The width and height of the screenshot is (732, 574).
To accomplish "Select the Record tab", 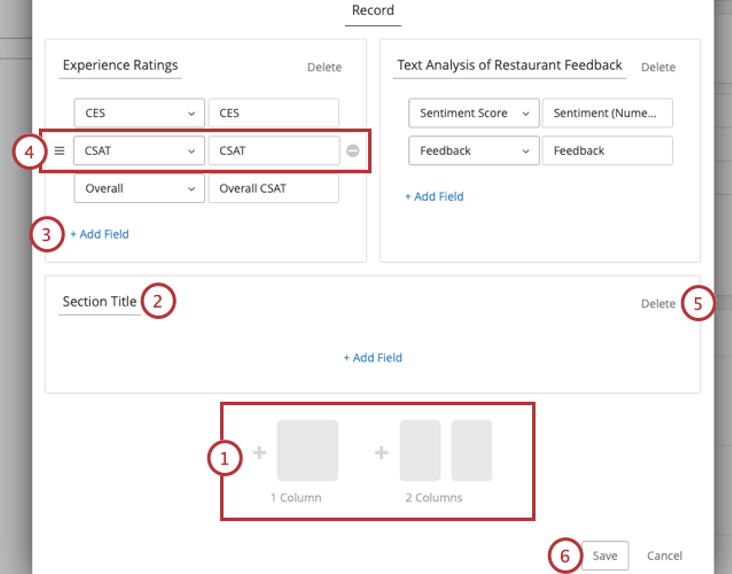I will (372, 12).
